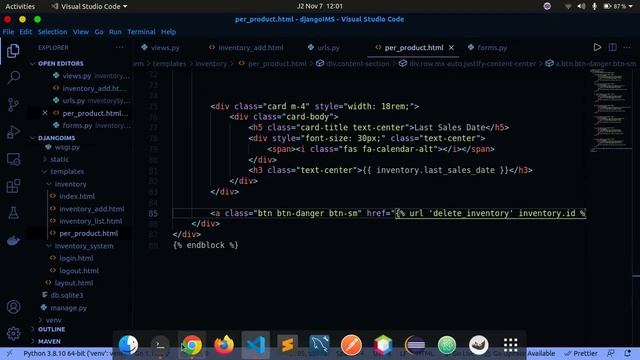Image resolution: width=640 pixels, height=360 pixels.
Task: Collapse the inventory_system folder
Action: [x=84, y=246]
